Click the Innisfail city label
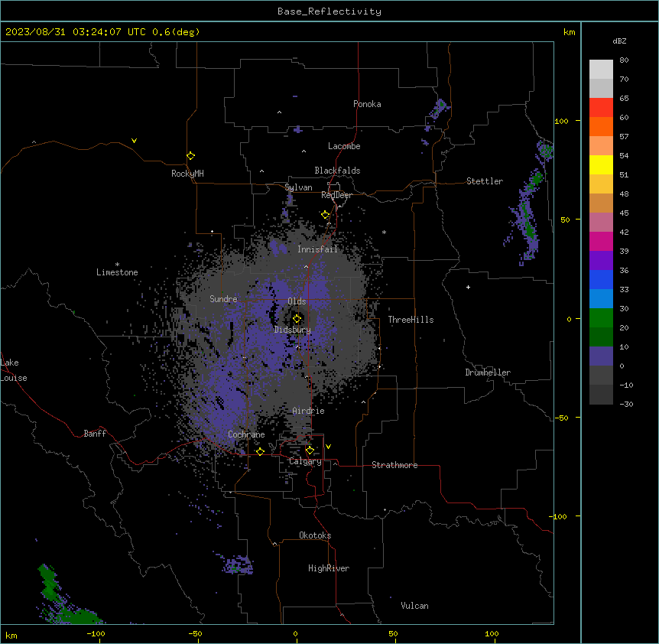659x644 pixels. pyautogui.click(x=317, y=249)
